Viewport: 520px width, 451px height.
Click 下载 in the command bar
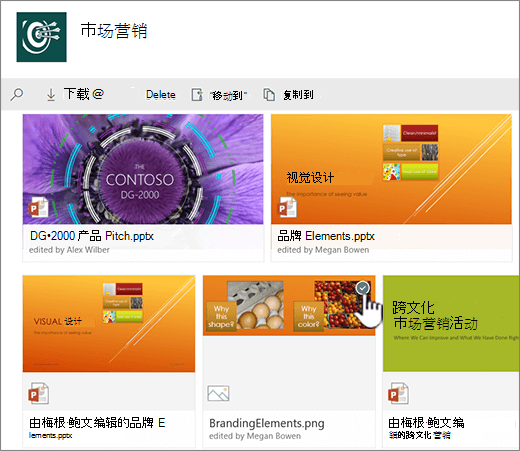(x=76, y=94)
